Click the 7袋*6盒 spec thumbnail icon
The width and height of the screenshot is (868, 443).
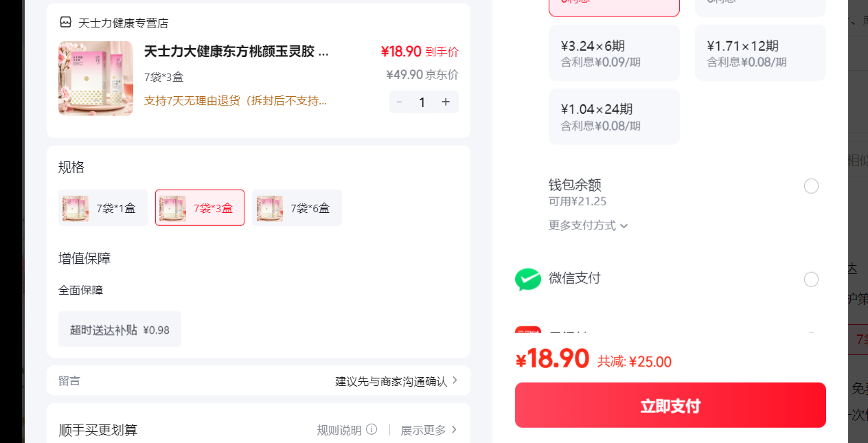(x=270, y=208)
